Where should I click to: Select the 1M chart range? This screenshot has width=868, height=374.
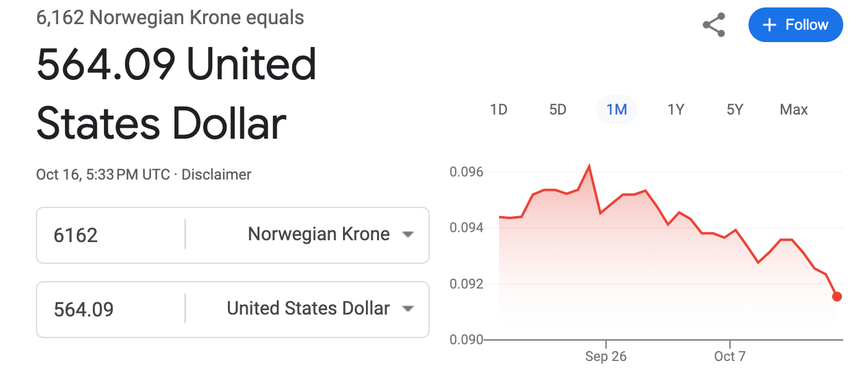(x=617, y=110)
